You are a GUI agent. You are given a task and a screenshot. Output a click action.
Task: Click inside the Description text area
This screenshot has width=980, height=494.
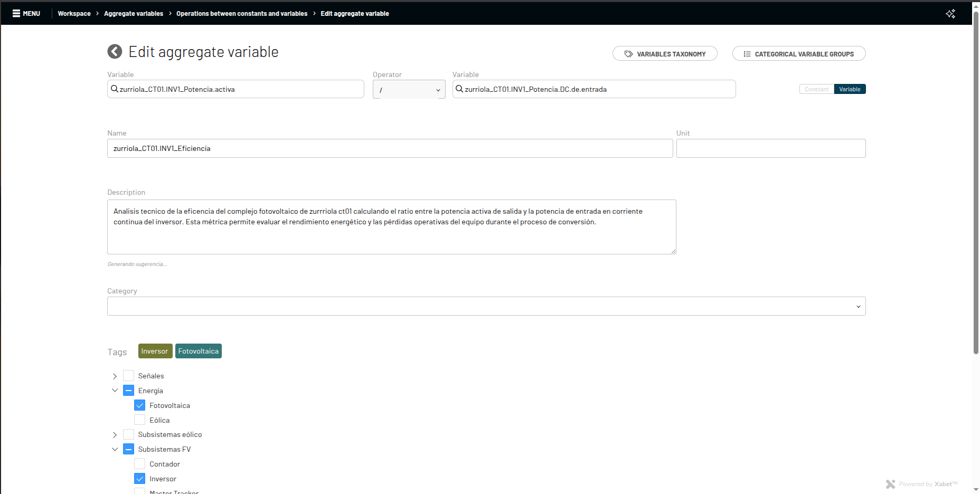391,227
